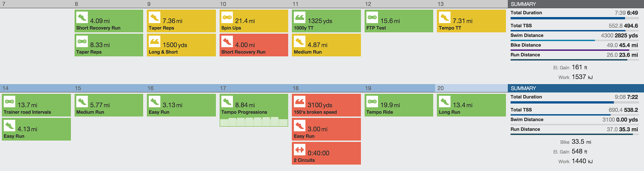Click the strength dumbbell icon on 2 Circuits
Image resolution: width=644 pixels, height=171 pixels.
tap(300, 150)
